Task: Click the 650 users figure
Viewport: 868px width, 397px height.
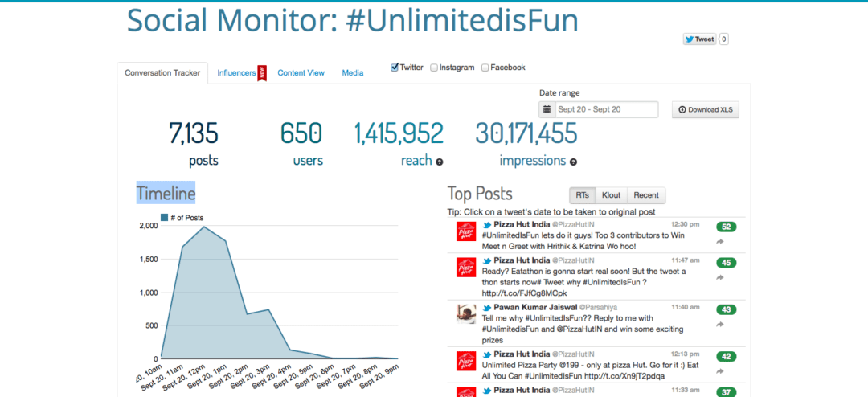Action: click(x=301, y=133)
